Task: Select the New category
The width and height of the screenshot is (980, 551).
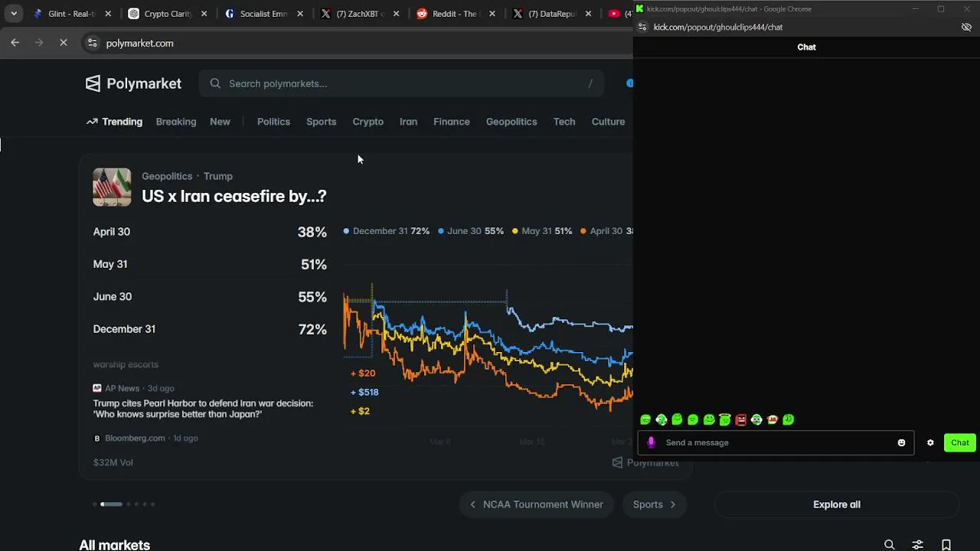Action: (220, 122)
